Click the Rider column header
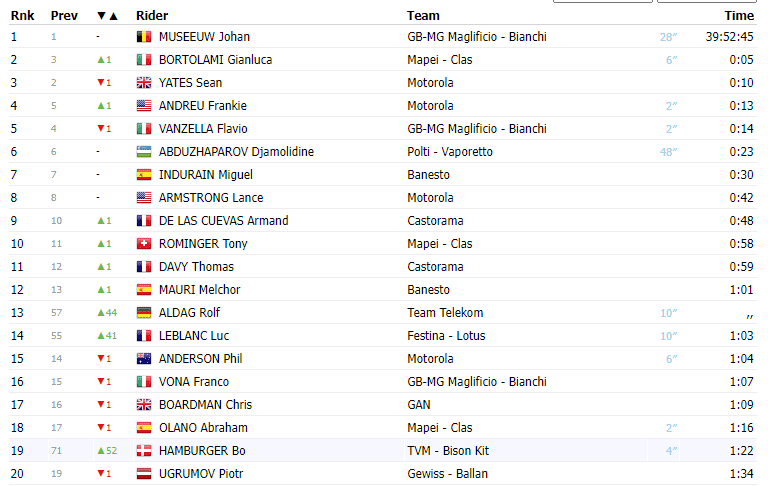Screen dimensions: 768x486 coord(152,16)
